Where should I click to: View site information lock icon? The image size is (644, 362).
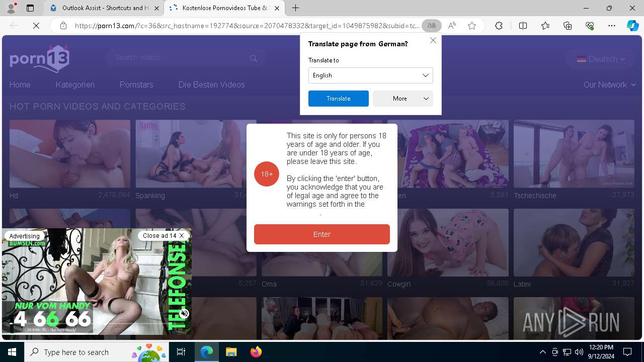click(x=63, y=26)
